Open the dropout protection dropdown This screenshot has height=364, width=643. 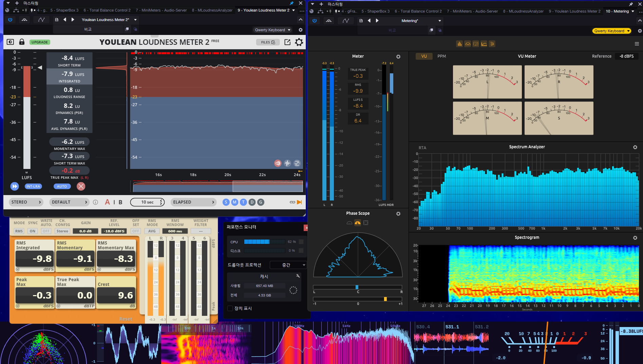[x=288, y=265]
